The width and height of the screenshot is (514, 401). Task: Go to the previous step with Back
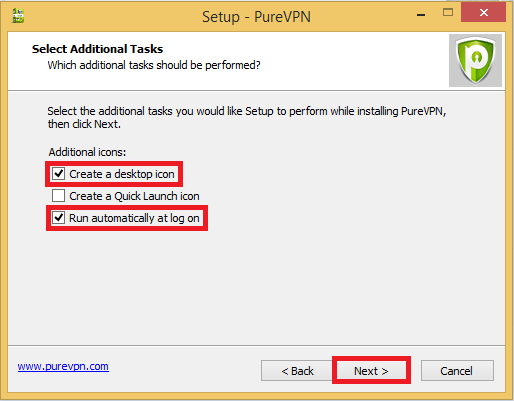coord(297,371)
